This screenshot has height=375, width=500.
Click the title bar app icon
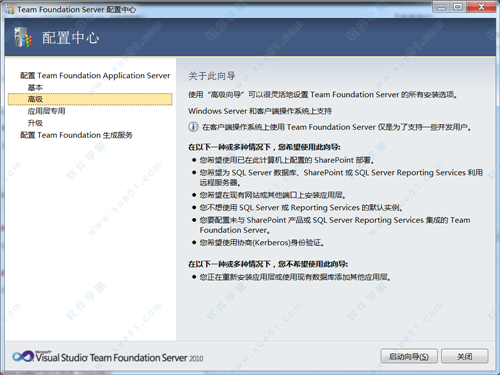coord(10,9)
